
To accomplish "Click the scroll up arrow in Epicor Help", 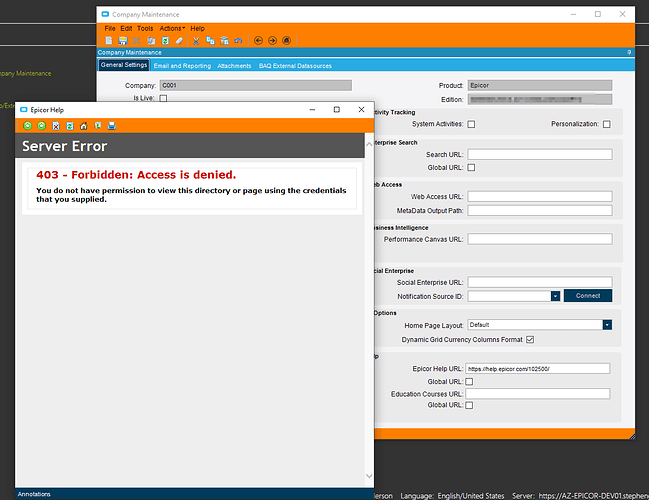I will click(369, 144).
